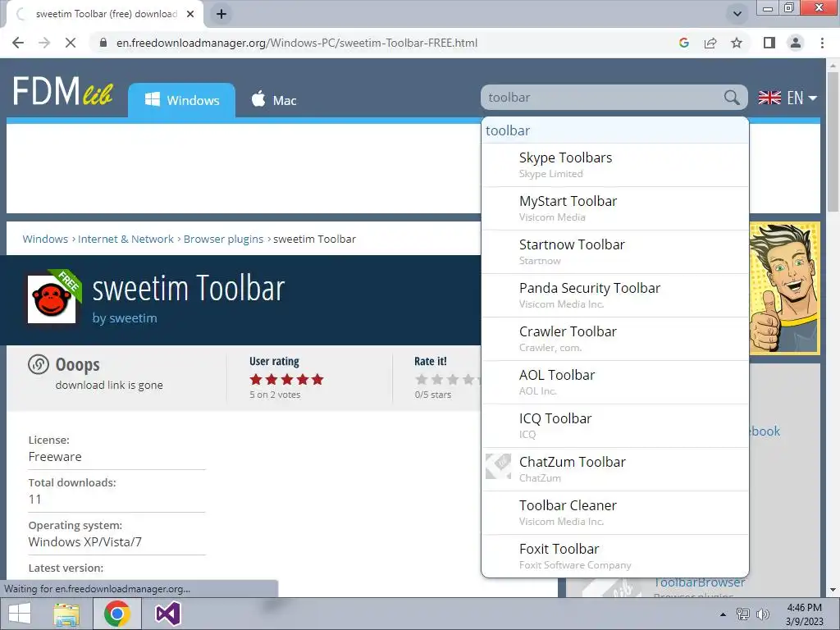Open the Chrome profile icon
Image resolution: width=840 pixels, height=630 pixels.
[x=796, y=43]
